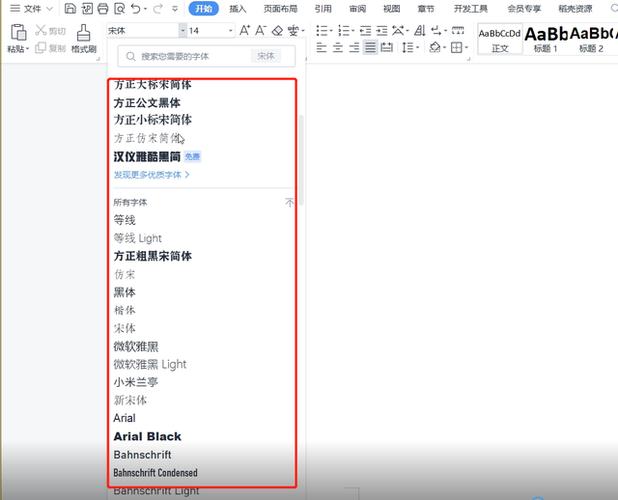Image resolution: width=618 pixels, height=500 pixels.
Task: Click the tab stops ruler icon
Action: 458,30
